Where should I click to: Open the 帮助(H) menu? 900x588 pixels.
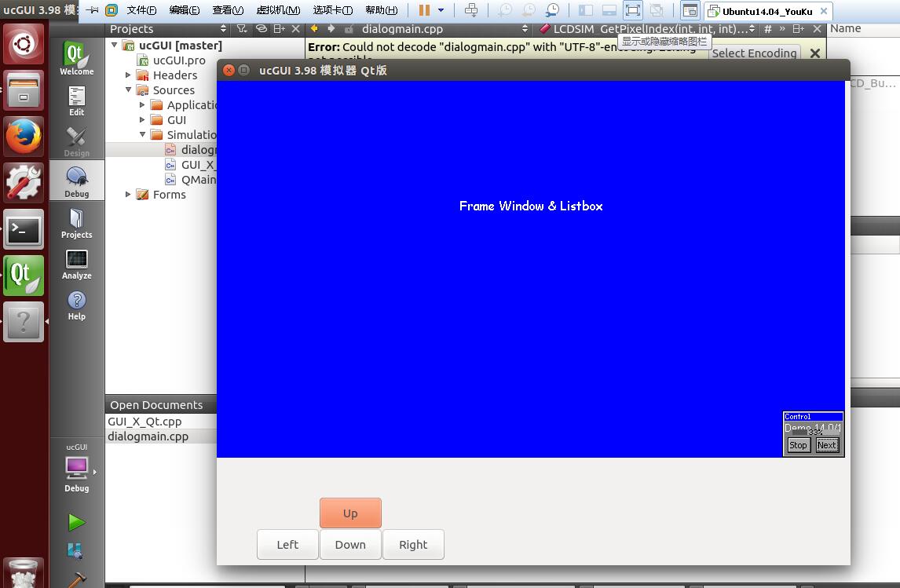[x=382, y=10]
